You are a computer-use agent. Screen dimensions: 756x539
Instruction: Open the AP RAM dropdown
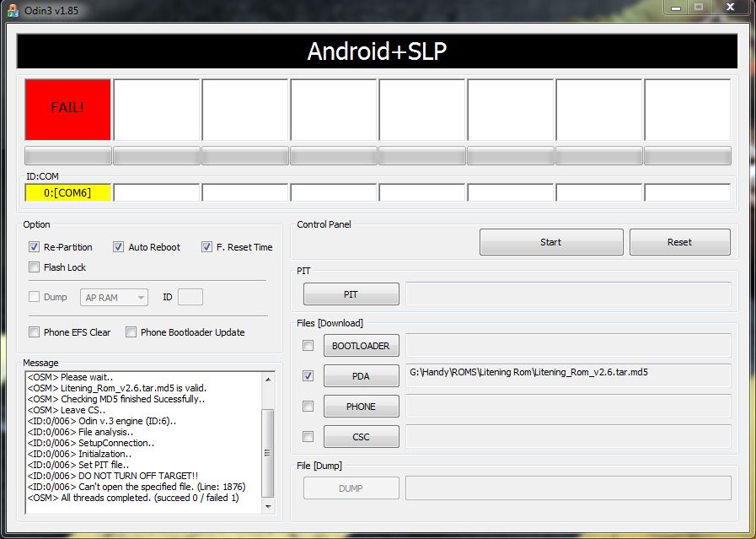coord(114,297)
